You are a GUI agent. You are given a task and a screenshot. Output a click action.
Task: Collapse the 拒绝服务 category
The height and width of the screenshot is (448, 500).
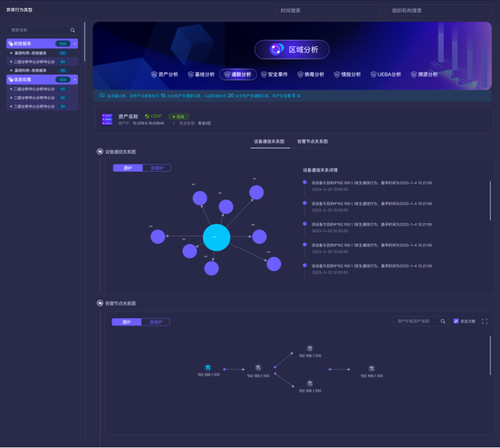(75, 44)
